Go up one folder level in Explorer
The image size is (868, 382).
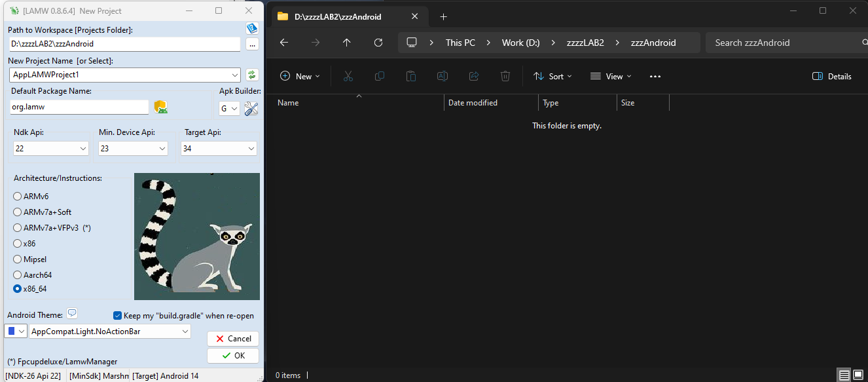(x=346, y=43)
